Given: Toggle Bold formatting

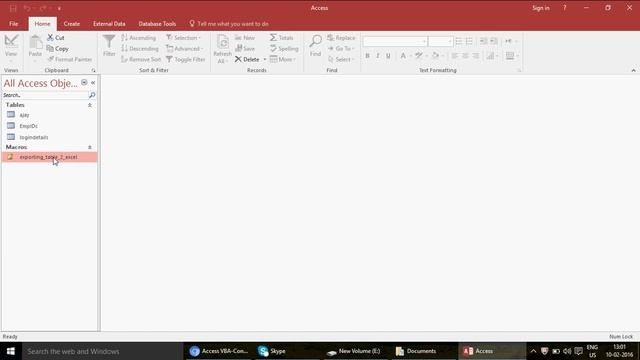Looking at the screenshot, I should [367, 56].
